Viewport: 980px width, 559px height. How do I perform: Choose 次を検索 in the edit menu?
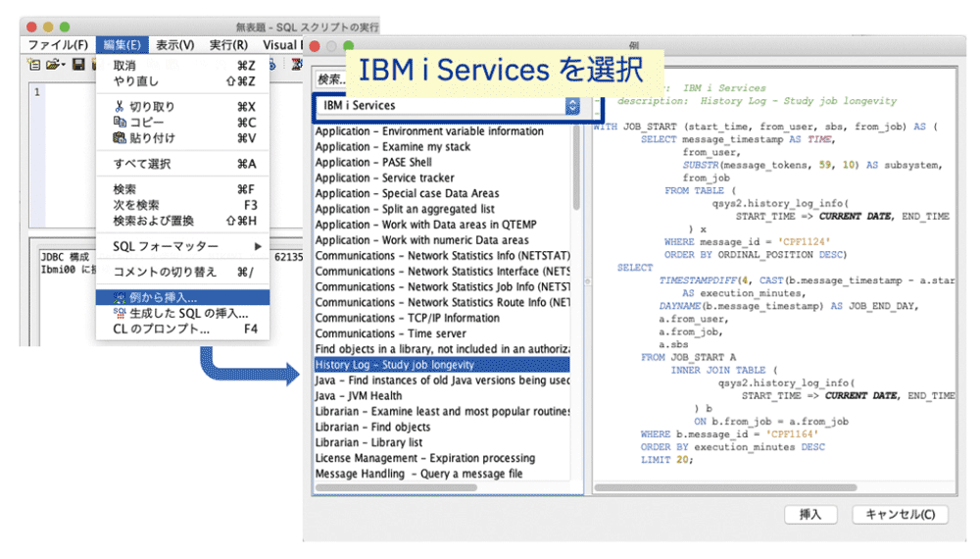click(x=183, y=205)
